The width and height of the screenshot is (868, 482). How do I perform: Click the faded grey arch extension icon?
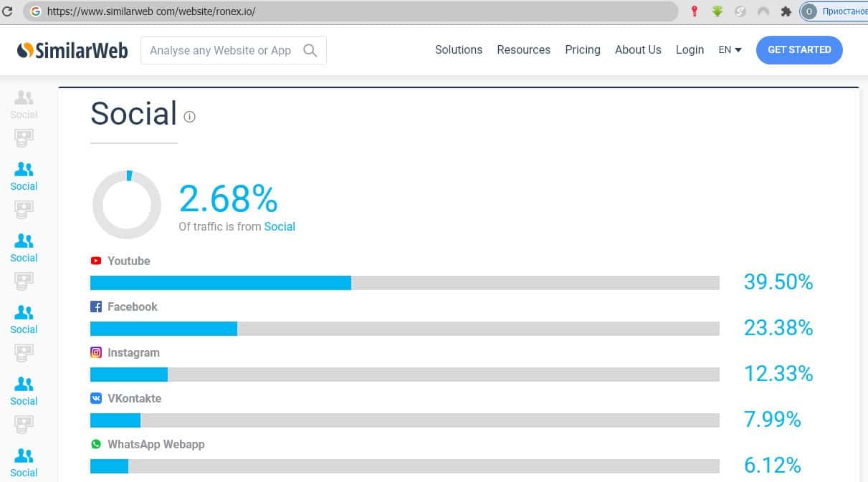pos(763,11)
